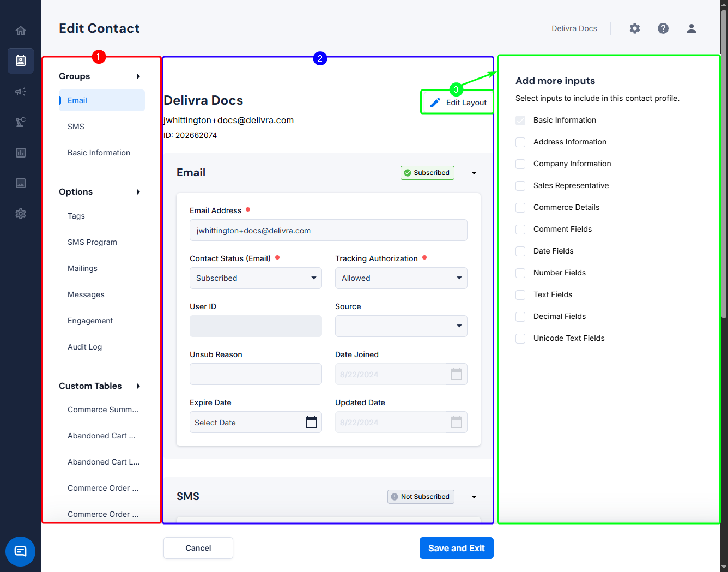Collapse the SMS section caret
The image size is (728, 572).
coord(474,497)
